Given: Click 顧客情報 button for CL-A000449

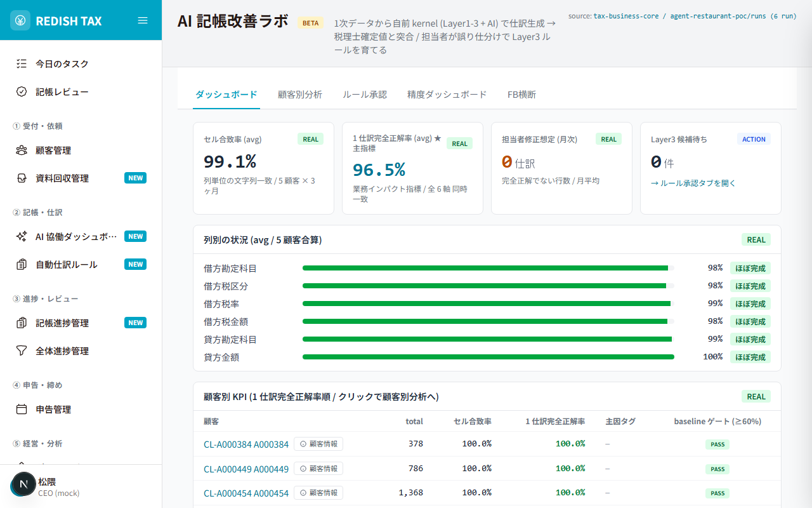Looking at the screenshot, I should (318, 468).
